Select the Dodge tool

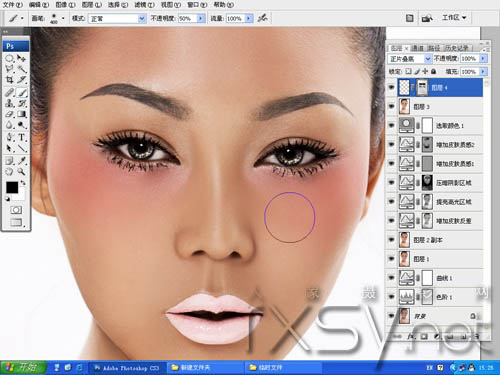[22, 125]
